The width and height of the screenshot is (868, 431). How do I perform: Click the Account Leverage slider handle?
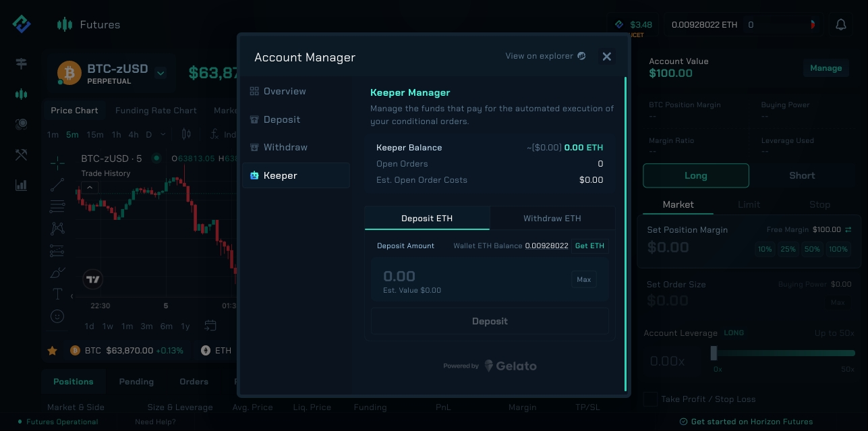pos(714,353)
